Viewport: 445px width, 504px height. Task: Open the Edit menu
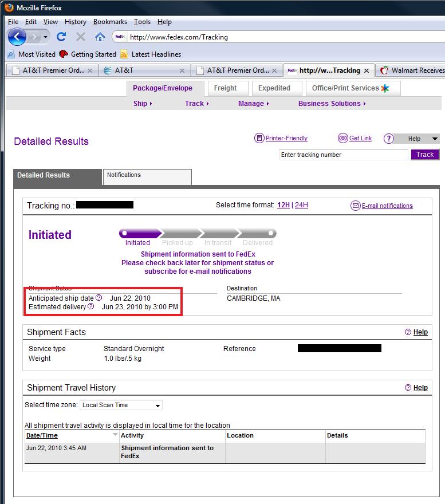[30, 22]
